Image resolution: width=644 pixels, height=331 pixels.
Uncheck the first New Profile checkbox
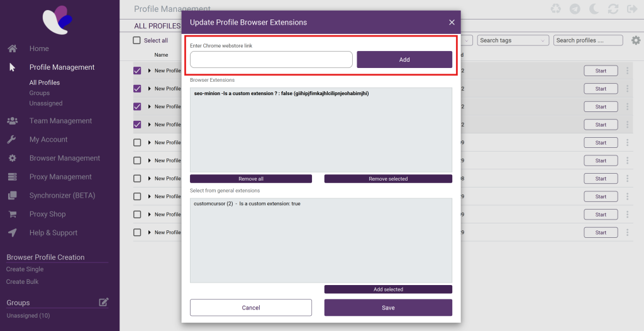pyautogui.click(x=137, y=71)
